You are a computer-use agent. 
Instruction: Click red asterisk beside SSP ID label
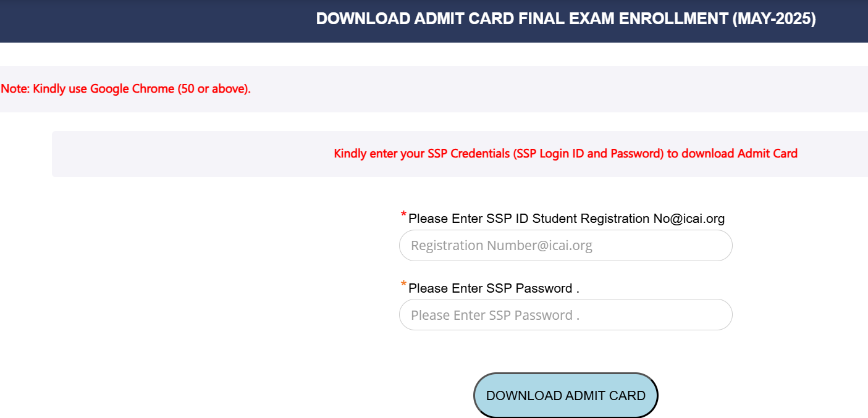point(403,215)
